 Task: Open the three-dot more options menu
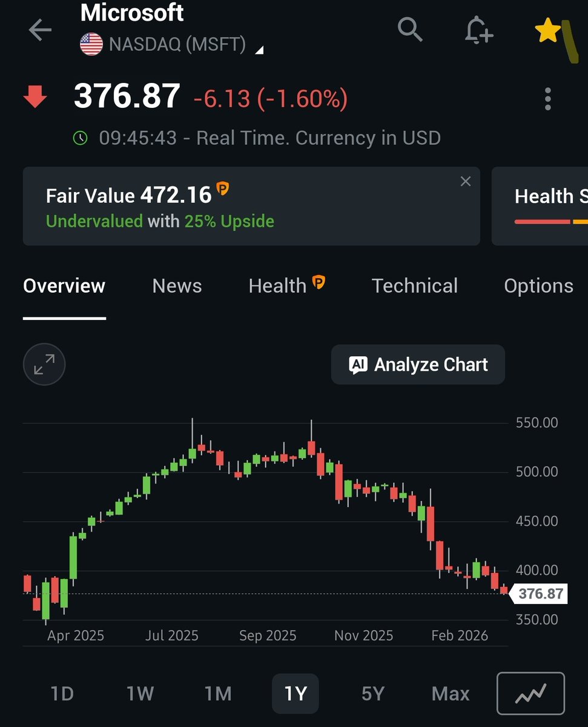click(547, 99)
